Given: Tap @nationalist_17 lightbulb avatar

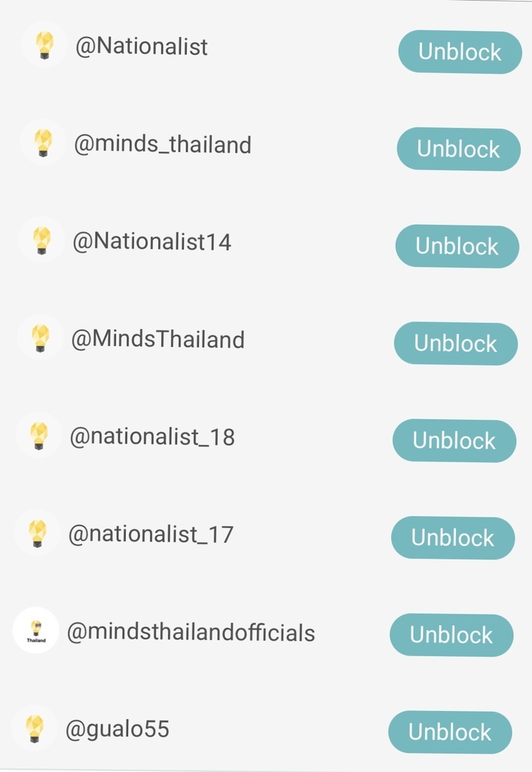Looking at the screenshot, I should [37, 533].
